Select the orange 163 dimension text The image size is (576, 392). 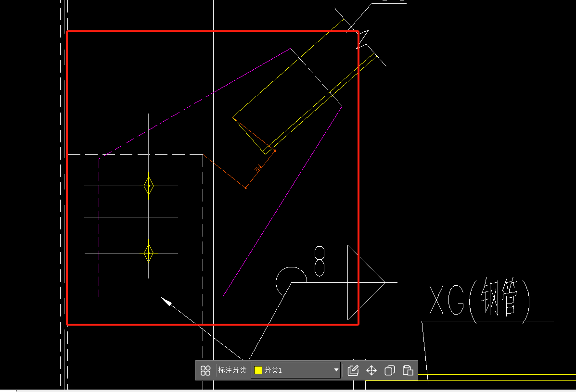point(258,168)
